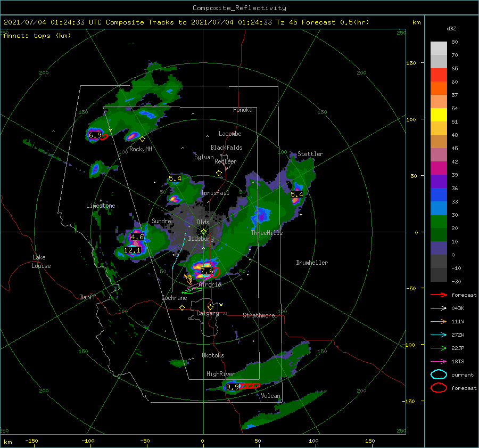Click the HighRiver town label
The height and width of the screenshot is (448, 479).
(x=220, y=374)
